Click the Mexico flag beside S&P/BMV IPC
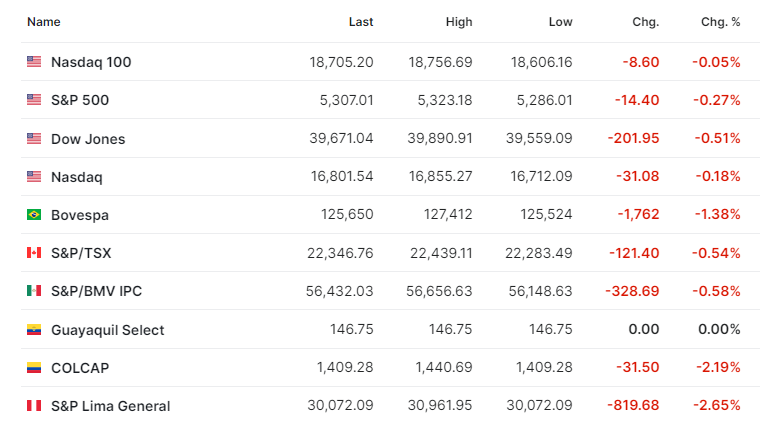The height and width of the screenshot is (422, 760). pyautogui.click(x=34, y=291)
